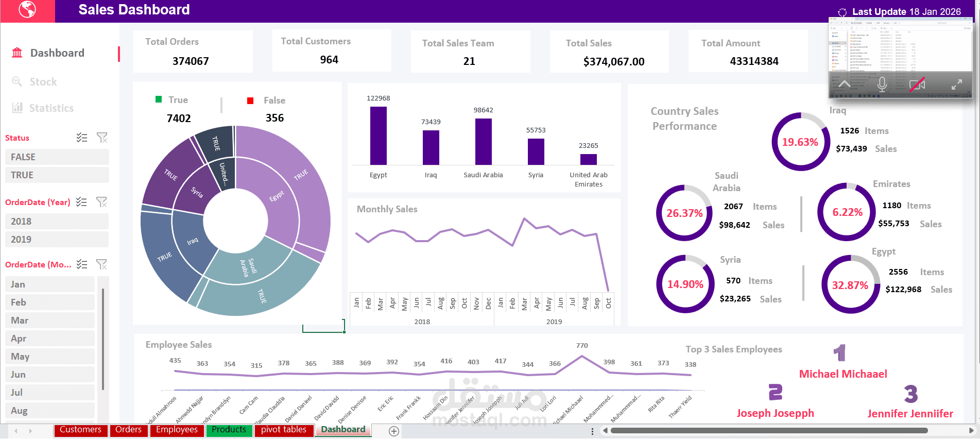The height and width of the screenshot is (439, 980).
Task: Click the next sheet navigation arrow
Action: (x=30, y=431)
